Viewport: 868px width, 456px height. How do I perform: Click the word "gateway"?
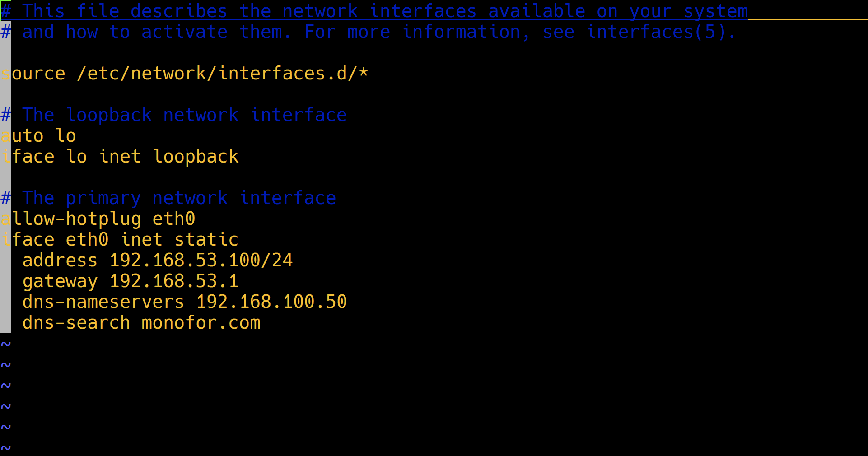(60, 281)
